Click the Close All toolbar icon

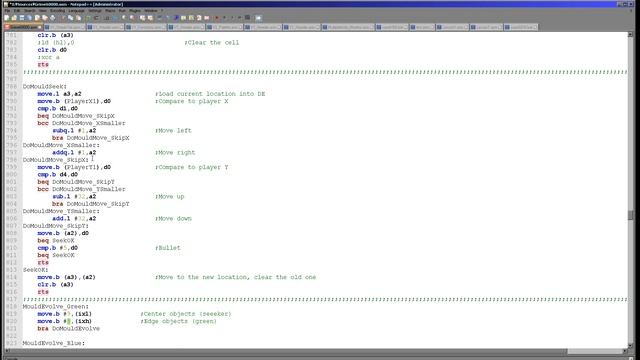[x=44, y=18]
